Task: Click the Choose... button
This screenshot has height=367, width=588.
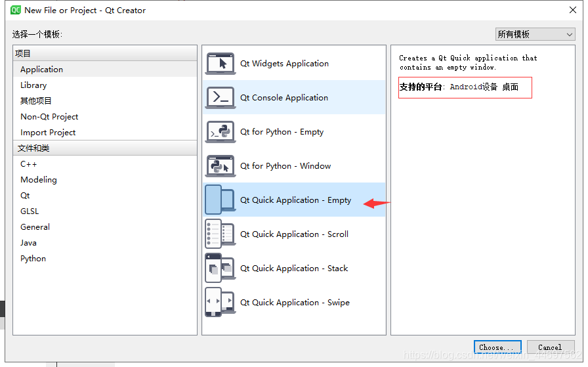Action: (x=497, y=347)
